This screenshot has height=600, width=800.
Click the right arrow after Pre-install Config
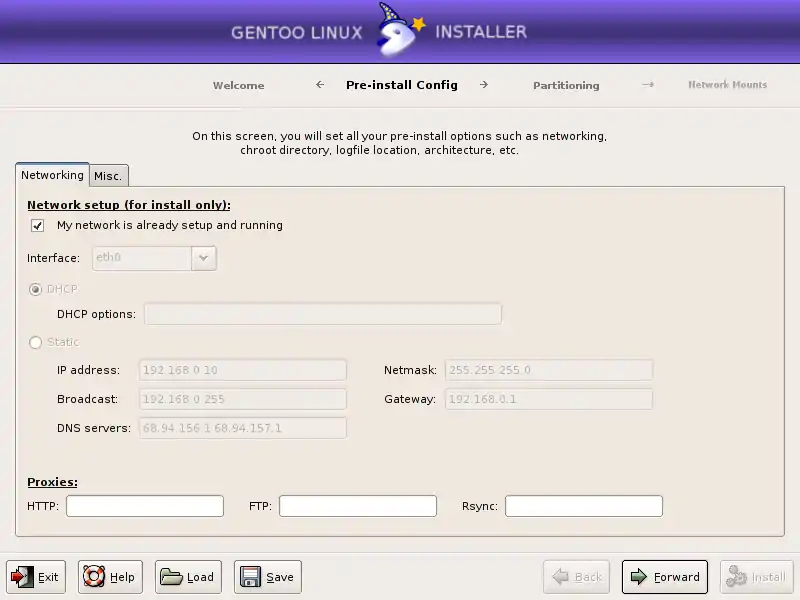coord(484,85)
